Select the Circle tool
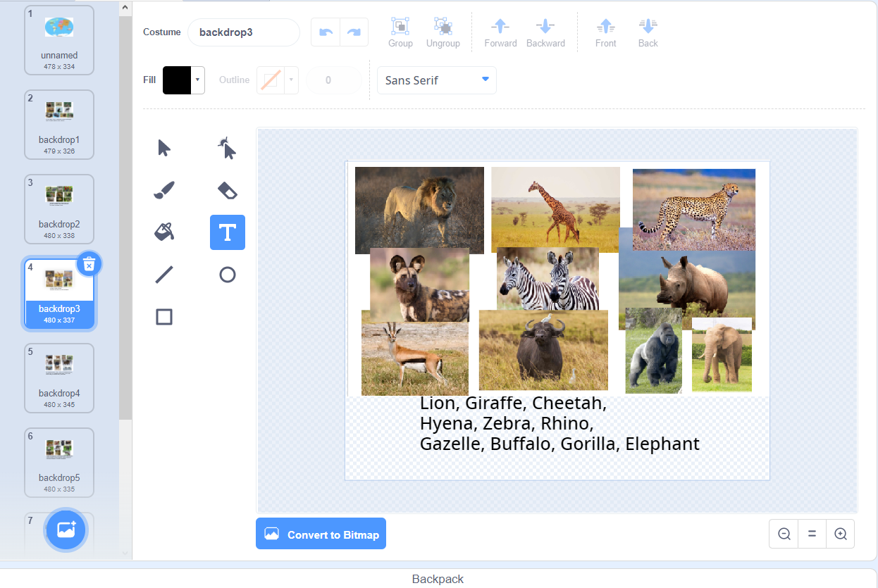 pyautogui.click(x=227, y=275)
